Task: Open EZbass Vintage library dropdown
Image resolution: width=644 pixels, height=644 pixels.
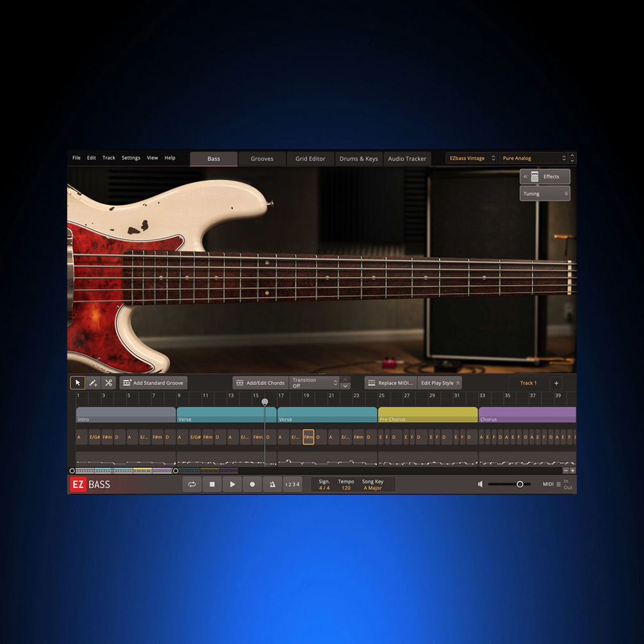Action: (472, 158)
